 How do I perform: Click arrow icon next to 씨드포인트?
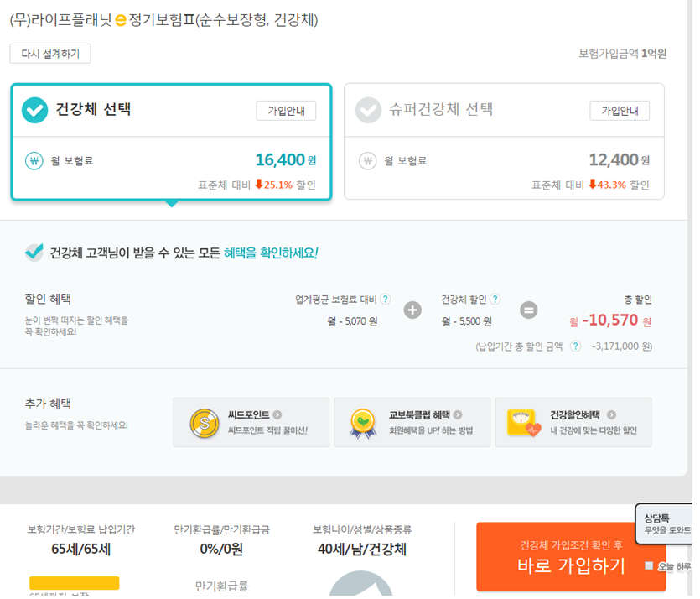277,415
